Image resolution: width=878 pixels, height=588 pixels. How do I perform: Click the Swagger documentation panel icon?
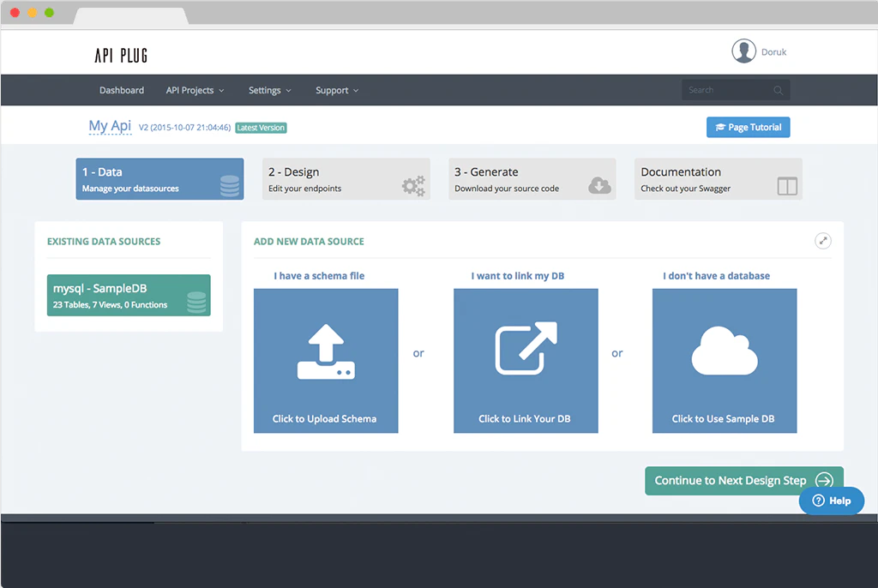tap(787, 186)
